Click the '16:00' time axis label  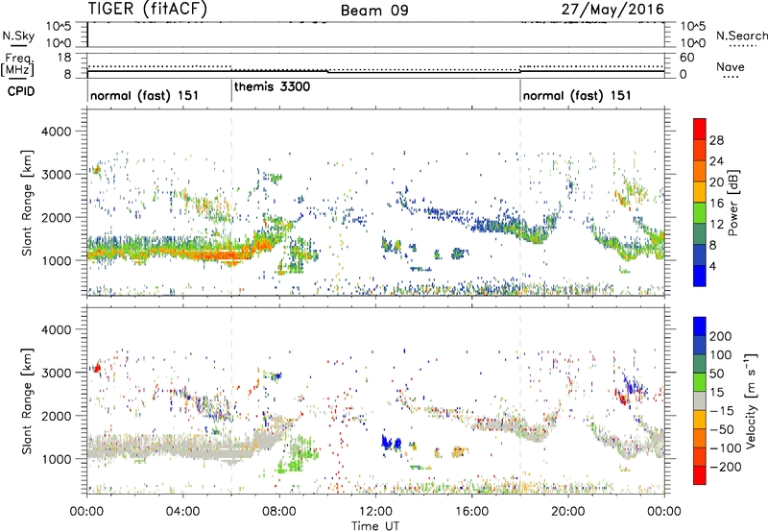[x=471, y=512]
